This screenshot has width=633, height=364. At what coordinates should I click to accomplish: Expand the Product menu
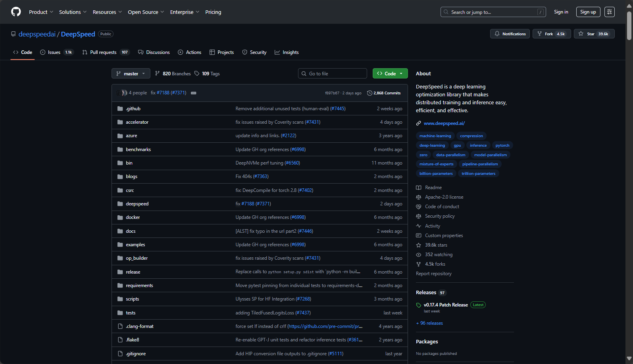41,12
